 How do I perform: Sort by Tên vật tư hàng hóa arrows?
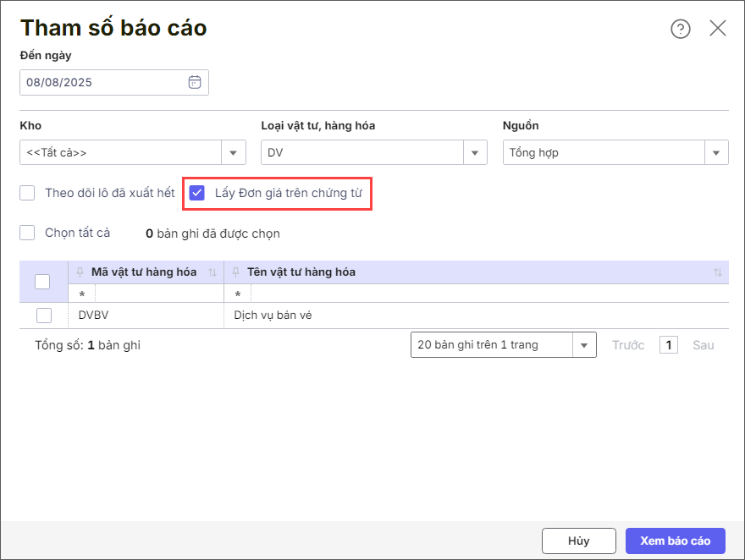pyautogui.click(x=717, y=272)
